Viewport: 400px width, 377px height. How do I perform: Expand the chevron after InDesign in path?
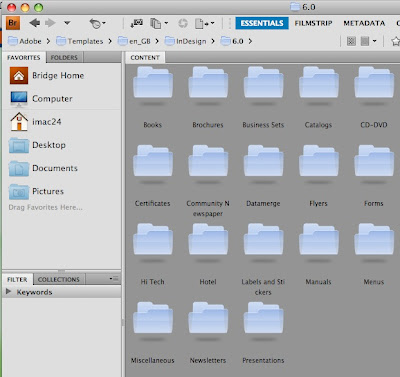pos(213,41)
